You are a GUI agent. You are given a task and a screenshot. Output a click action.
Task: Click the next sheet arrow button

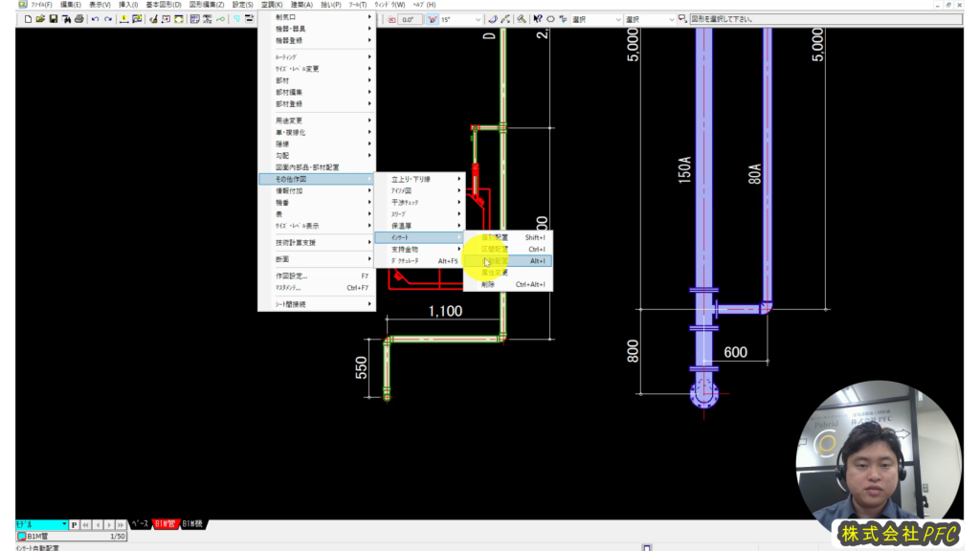click(x=108, y=525)
